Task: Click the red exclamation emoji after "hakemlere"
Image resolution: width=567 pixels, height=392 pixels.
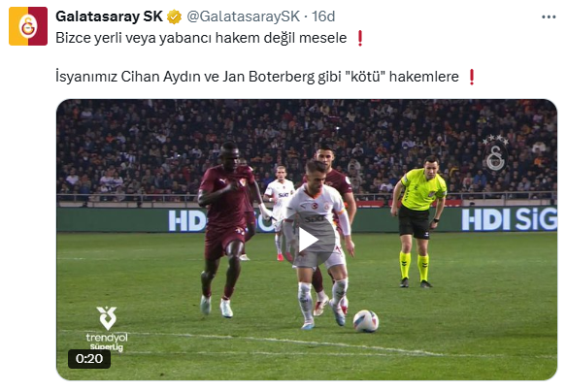Action: [472, 77]
